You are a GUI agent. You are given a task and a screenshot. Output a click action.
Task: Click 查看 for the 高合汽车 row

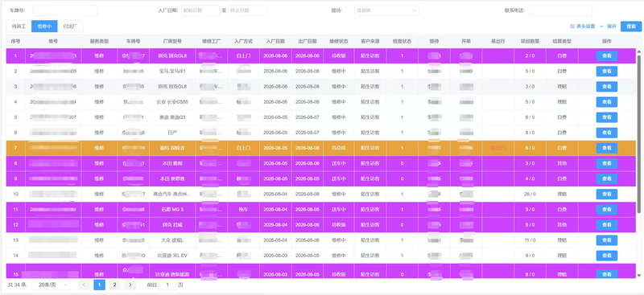(607, 194)
